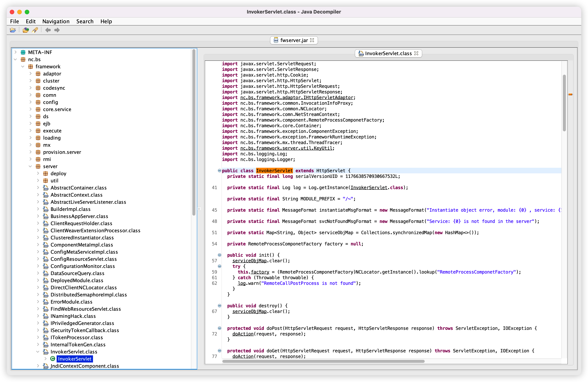
Task: Collapse the doPost method code fold
Action: coord(219,328)
